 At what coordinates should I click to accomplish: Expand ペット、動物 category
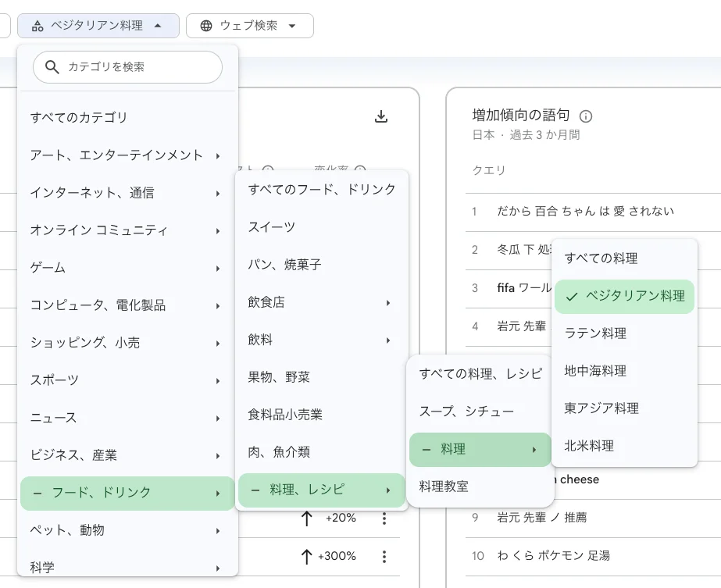click(x=128, y=530)
